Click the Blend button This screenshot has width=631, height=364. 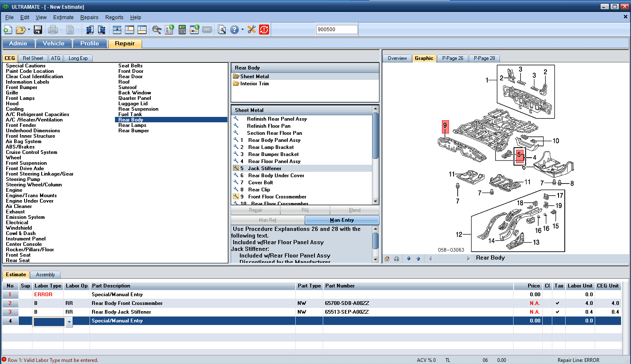coord(354,210)
